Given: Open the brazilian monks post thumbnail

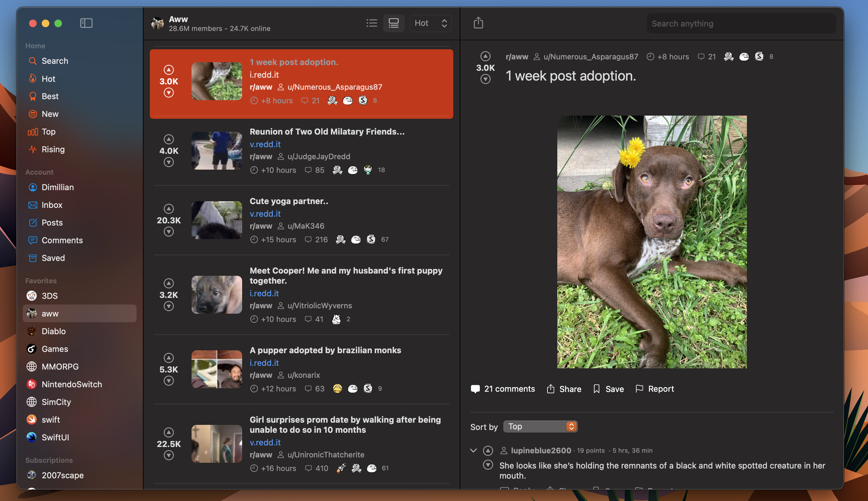Looking at the screenshot, I should (x=217, y=369).
